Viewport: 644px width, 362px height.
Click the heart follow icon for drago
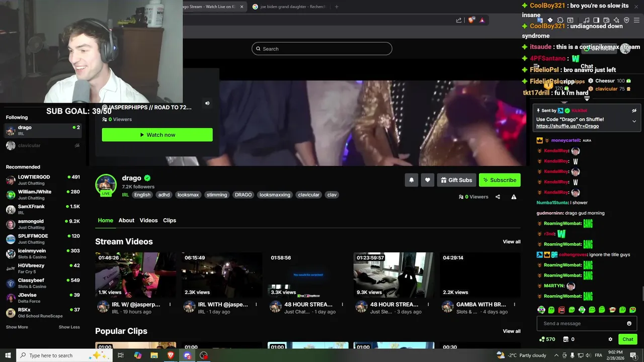tap(428, 180)
